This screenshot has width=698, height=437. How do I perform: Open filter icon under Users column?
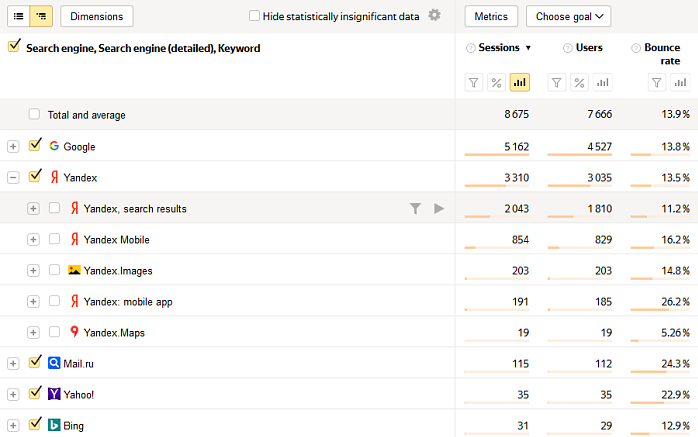point(556,83)
